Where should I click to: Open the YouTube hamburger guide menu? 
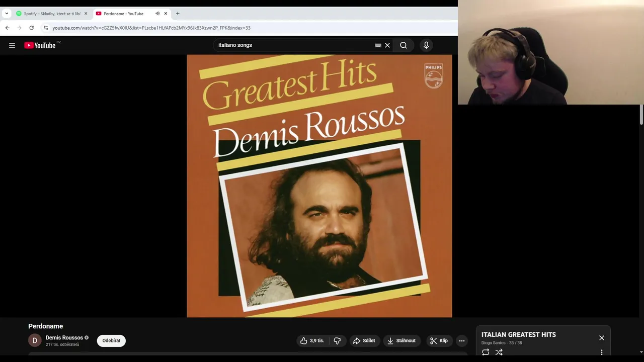coord(12,45)
